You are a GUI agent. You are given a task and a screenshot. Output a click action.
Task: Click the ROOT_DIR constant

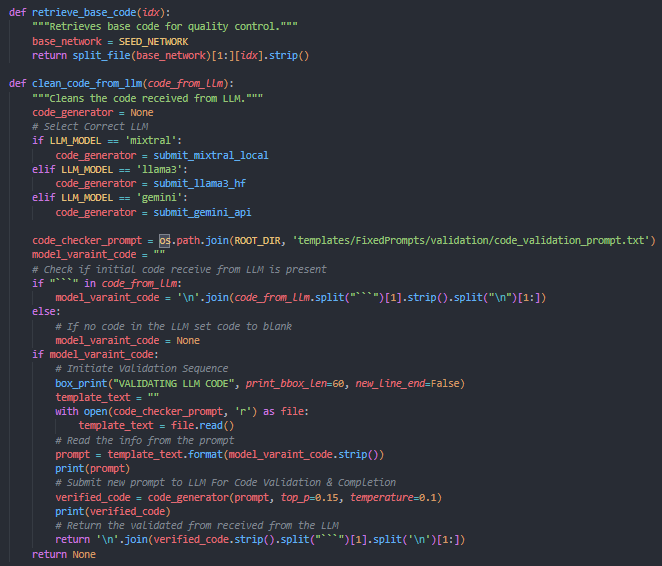point(257,241)
